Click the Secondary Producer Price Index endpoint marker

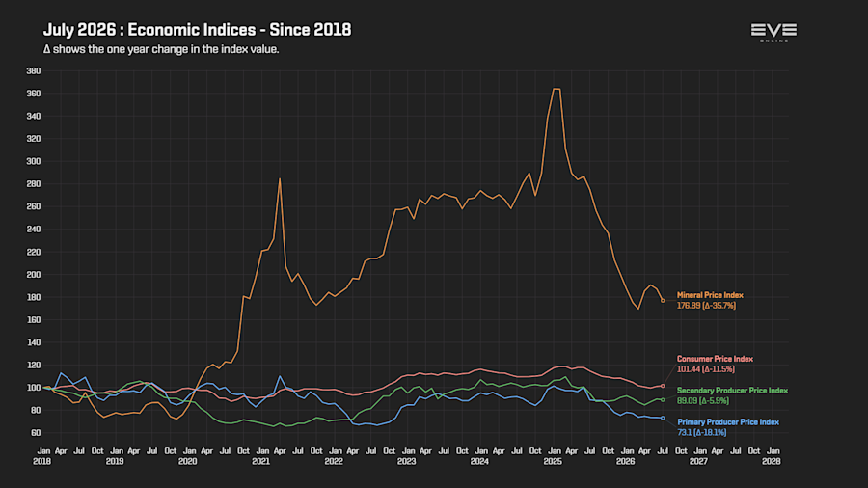click(x=663, y=399)
